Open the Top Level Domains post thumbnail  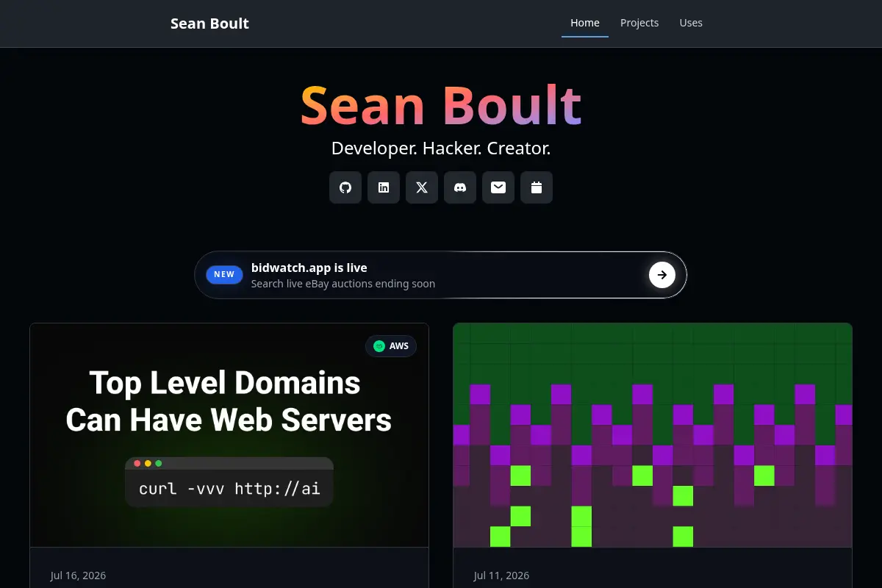pos(229,435)
